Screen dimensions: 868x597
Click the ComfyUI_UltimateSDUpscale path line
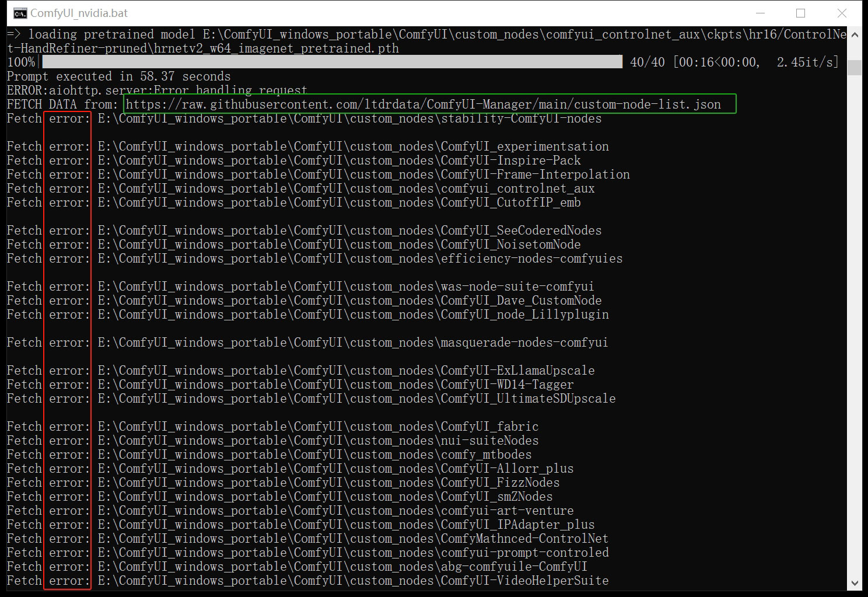[311, 399]
